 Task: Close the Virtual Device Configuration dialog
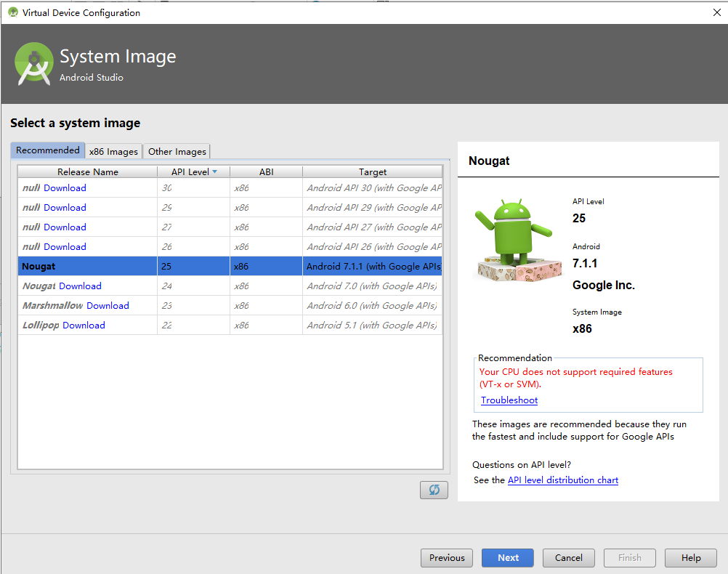point(717,12)
